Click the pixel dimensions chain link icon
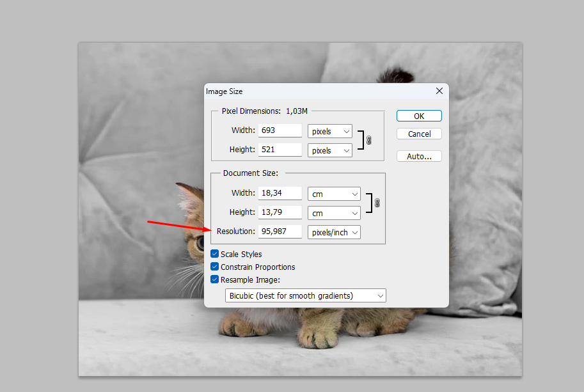 368,140
